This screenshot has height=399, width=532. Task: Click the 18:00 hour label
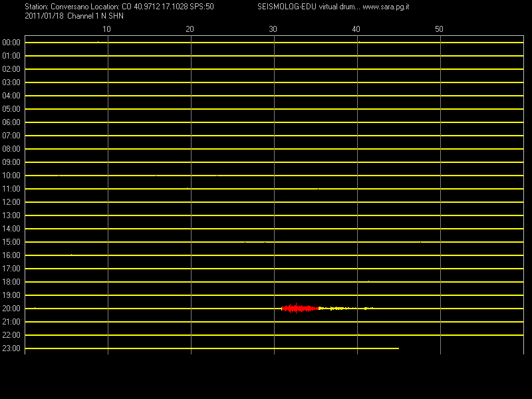pyautogui.click(x=11, y=282)
